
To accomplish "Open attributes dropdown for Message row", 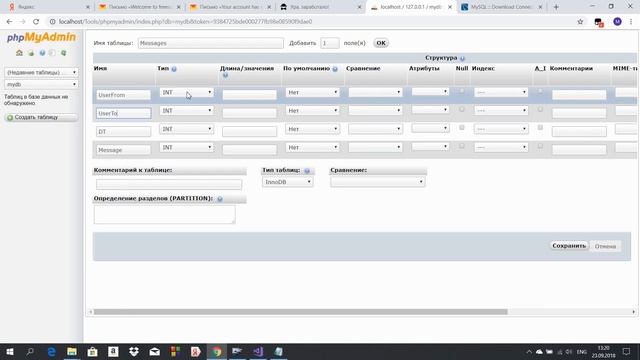I will (430, 147).
